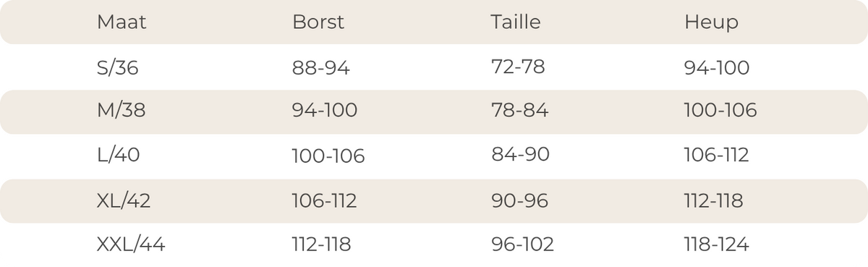
Task: Click the 100-106 Borst value for L/40
Action: click(x=328, y=156)
